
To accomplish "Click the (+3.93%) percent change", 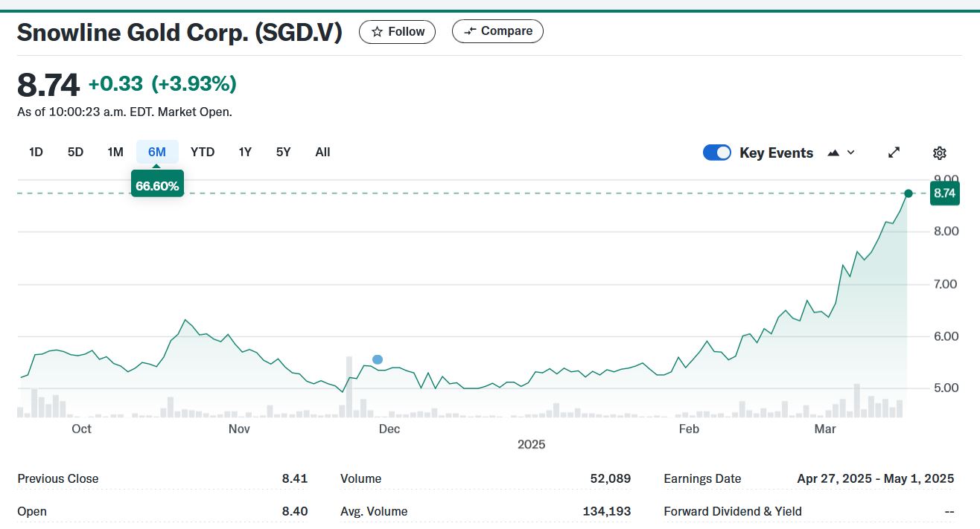I will pyautogui.click(x=194, y=84).
